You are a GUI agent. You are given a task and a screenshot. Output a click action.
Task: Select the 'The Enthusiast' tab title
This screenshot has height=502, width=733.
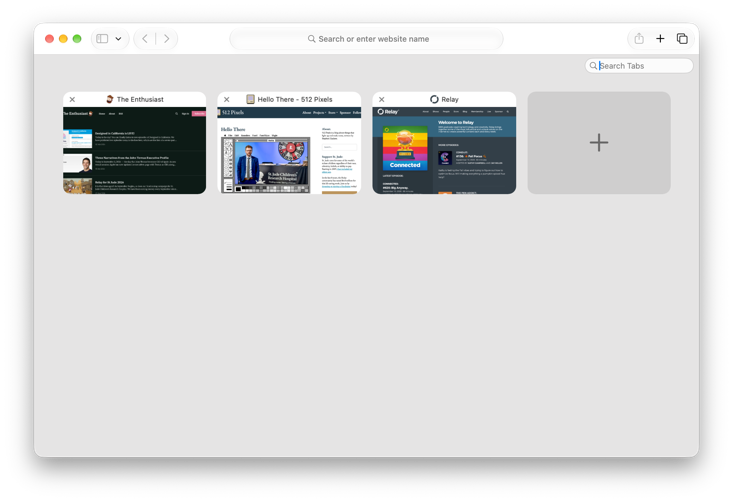point(140,100)
